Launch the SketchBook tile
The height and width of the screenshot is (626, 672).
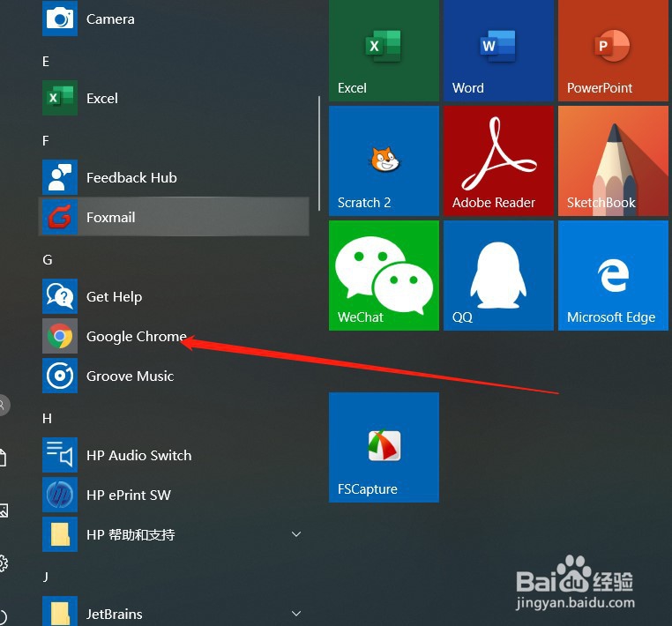[x=613, y=161]
